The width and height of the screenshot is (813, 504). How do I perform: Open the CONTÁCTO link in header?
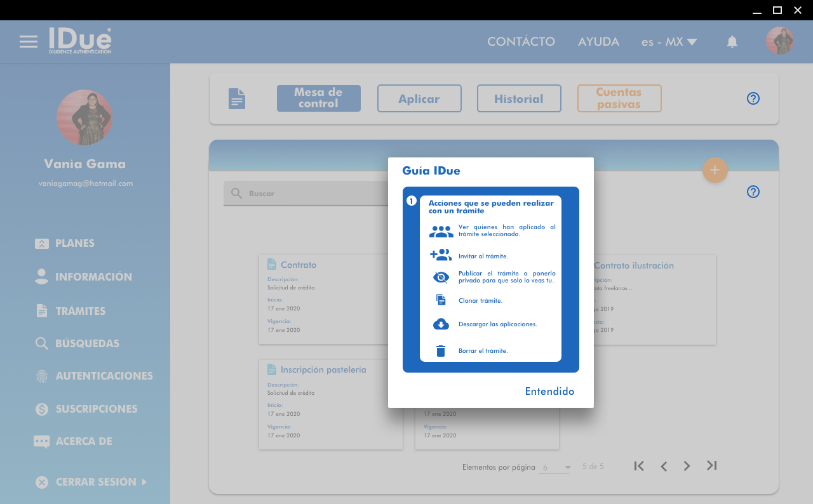click(521, 42)
